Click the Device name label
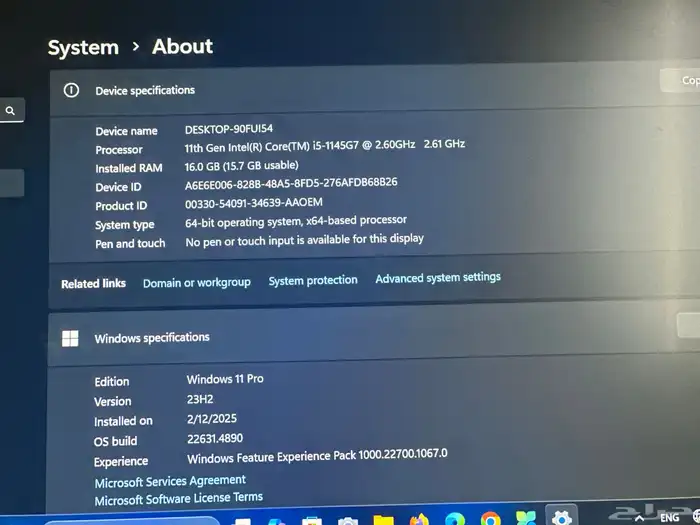The width and height of the screenshot is (700, 525). coord(126,131)
